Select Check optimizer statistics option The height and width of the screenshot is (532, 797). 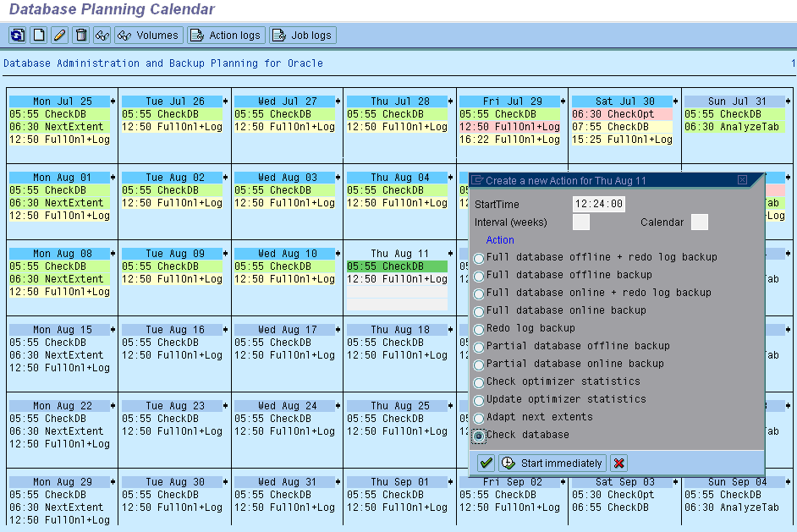[479, 382]
